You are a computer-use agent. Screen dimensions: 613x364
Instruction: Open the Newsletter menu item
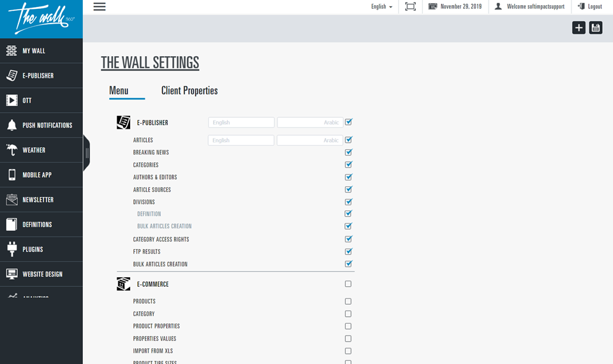(41, 200)
